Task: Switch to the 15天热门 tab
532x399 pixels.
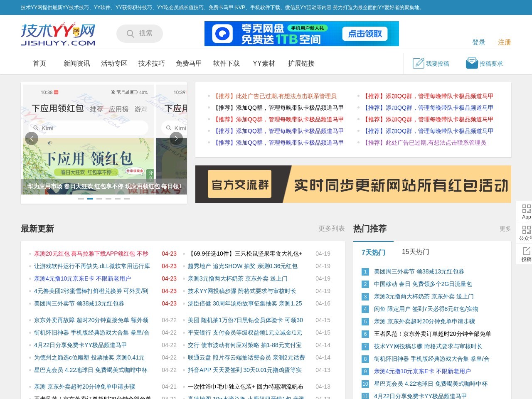Action: click(x=416, y=252)
